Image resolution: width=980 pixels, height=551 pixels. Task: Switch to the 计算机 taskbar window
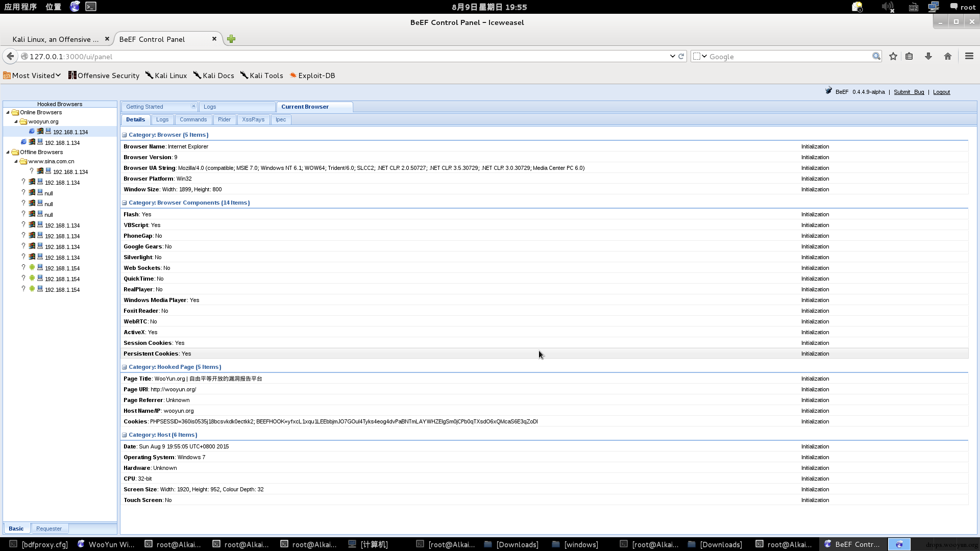[368, 544]
